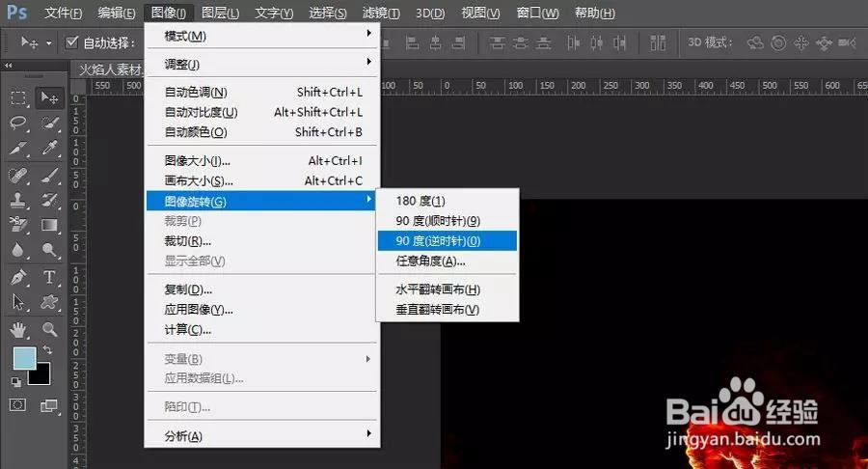Image resolution: width=868 pixels, height=469 pixels.
Task: Open the Move tool preset picker dropdown
Action: (49, 42)
